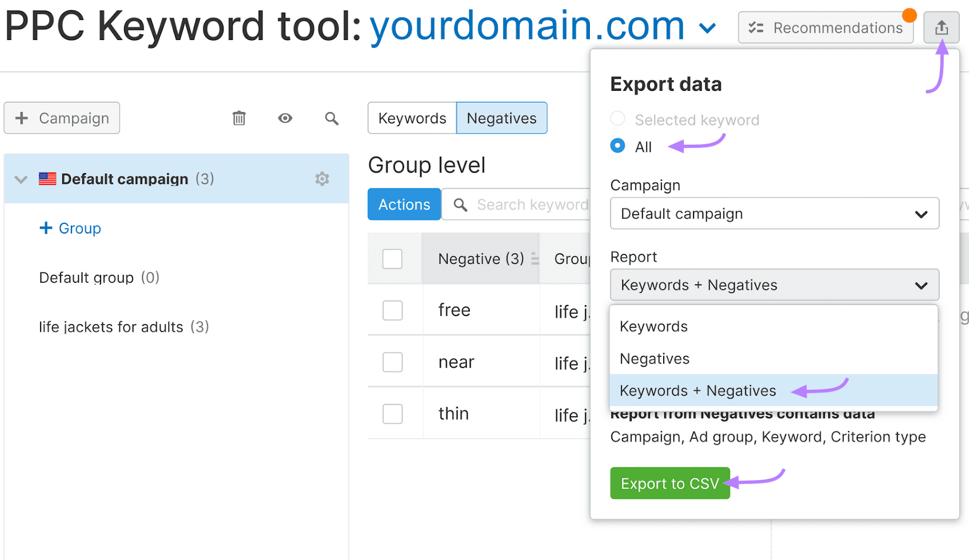Click the sort icon in Negative column header
Screen dimensions: 969x560
[x=535, y=259]
